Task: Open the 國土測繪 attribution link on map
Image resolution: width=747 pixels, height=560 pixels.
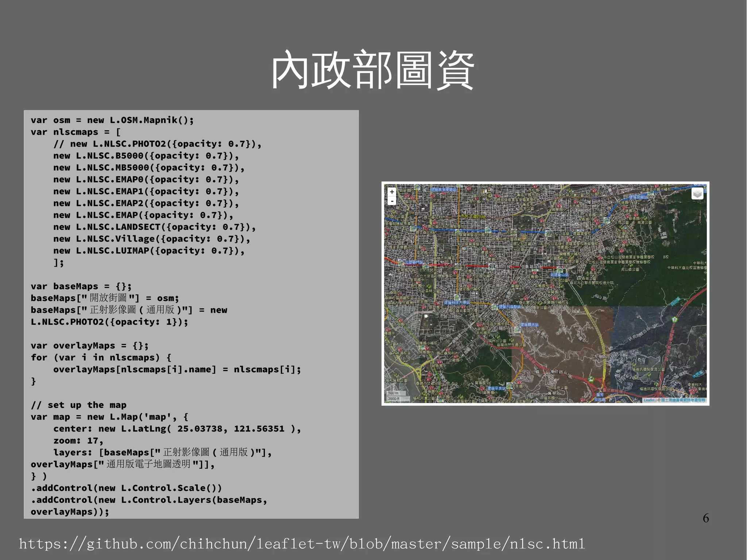Action: tap(683, 400)
